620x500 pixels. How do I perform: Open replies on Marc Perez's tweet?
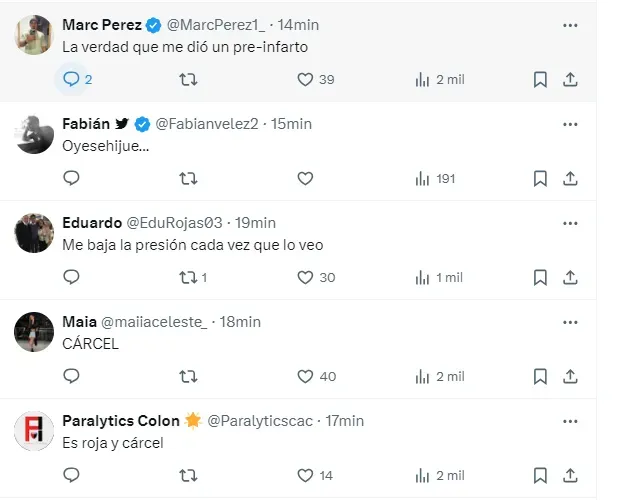[x=72, y=79]
